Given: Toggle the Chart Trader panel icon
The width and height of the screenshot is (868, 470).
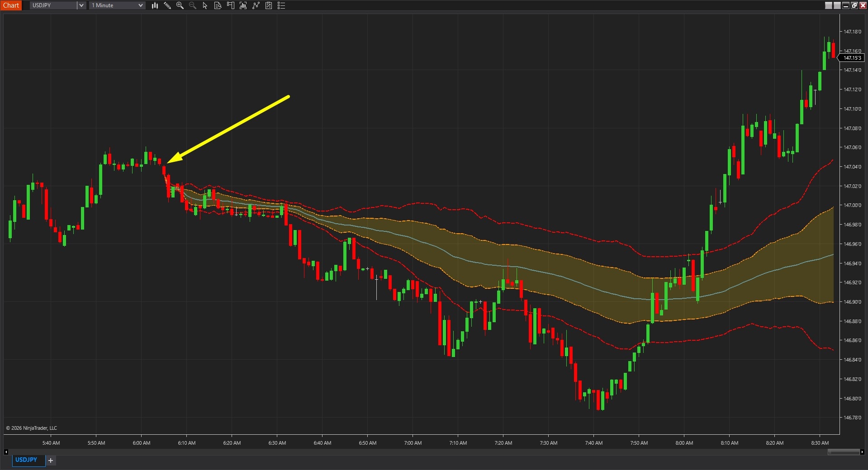Looking at the screenshot, I should tap(230, 5).
